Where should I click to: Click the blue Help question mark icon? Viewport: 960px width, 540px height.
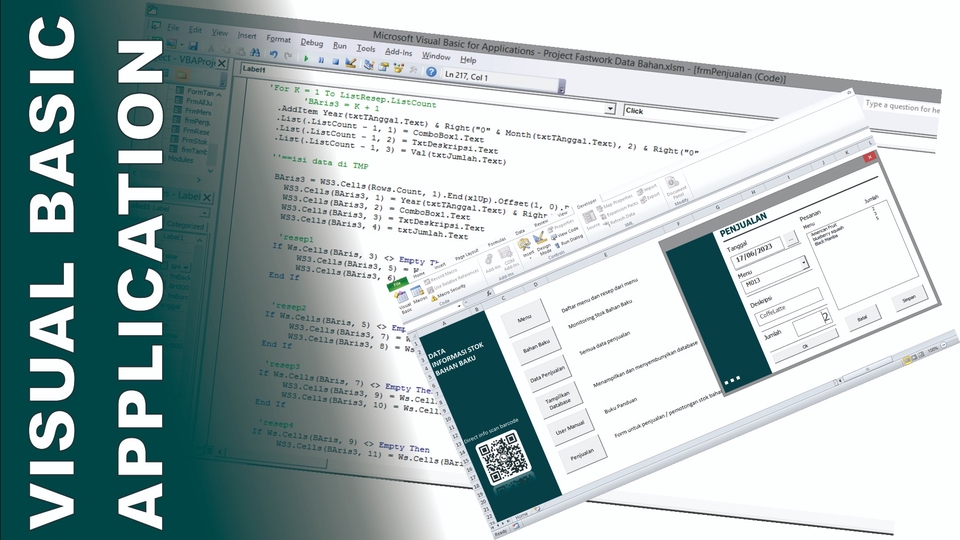(x=431, y=72)
